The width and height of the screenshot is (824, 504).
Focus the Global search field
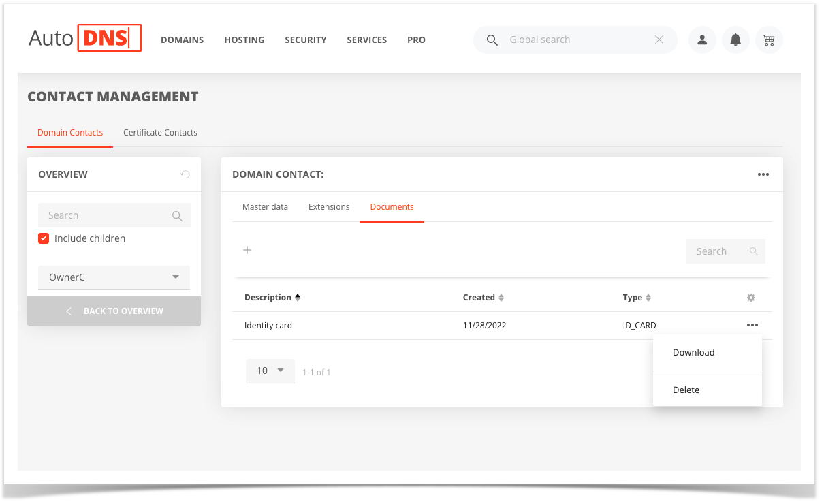pyautogui.click(x=575, y=40)
